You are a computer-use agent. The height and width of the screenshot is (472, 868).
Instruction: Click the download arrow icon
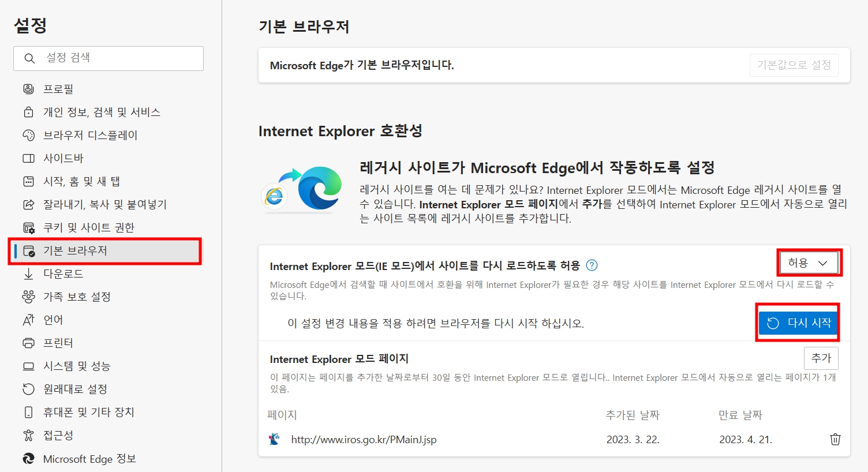[28, 274]
